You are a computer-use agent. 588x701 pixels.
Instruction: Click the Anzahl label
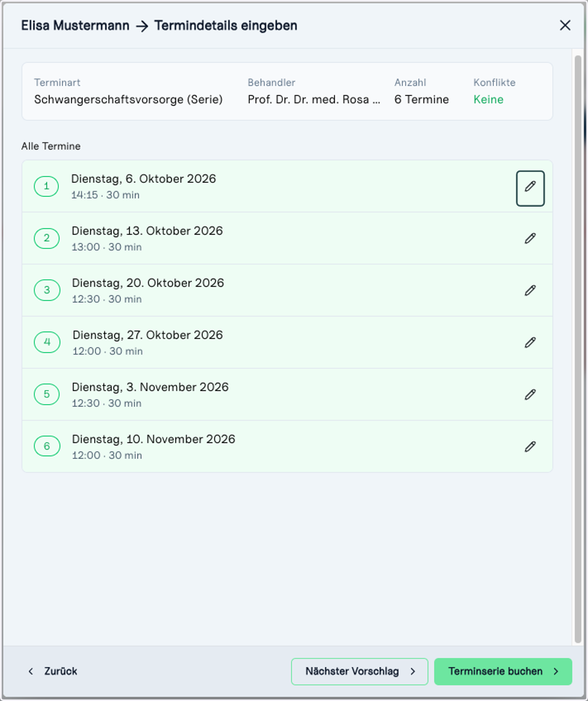pos(410,82)
